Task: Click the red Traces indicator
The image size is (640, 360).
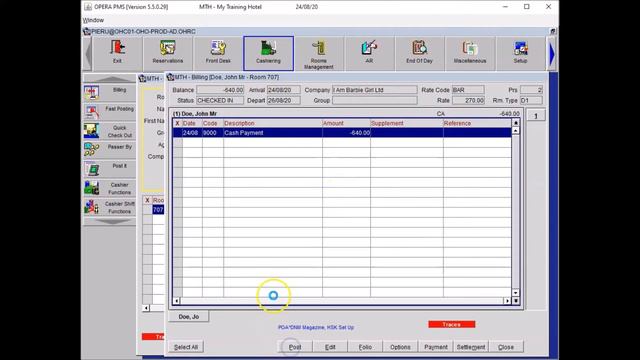Action: pos(451,324)
